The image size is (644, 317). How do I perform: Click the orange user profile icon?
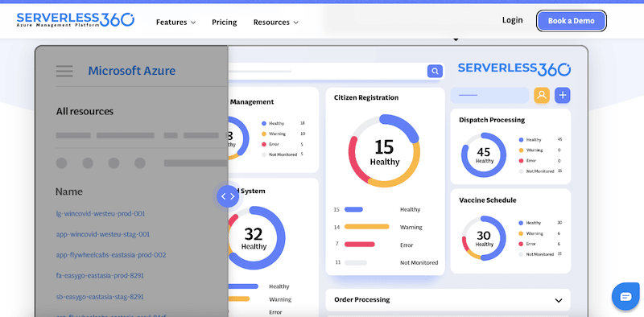(x=542, y=95)
